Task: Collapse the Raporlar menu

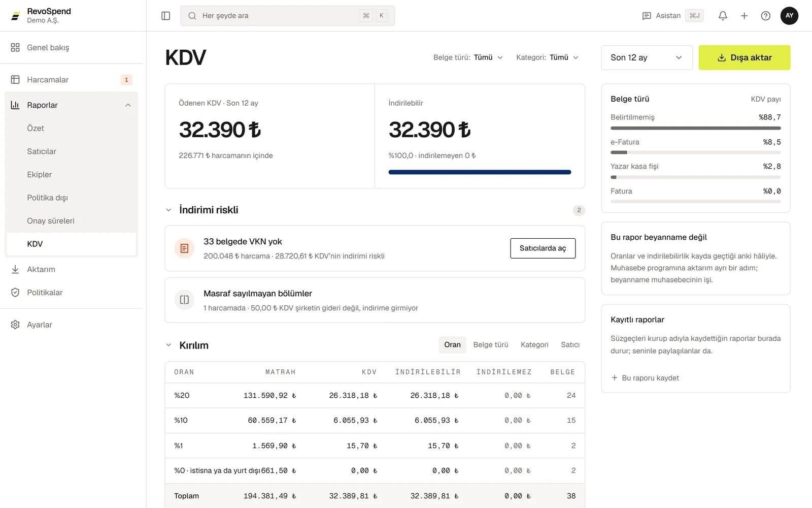Action: [128, 105]
